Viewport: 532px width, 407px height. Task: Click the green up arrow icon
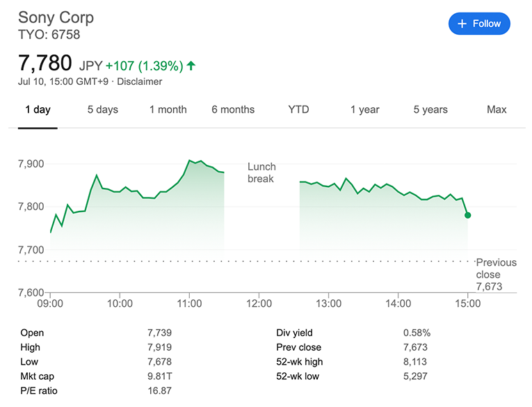[x=191, y=65]
